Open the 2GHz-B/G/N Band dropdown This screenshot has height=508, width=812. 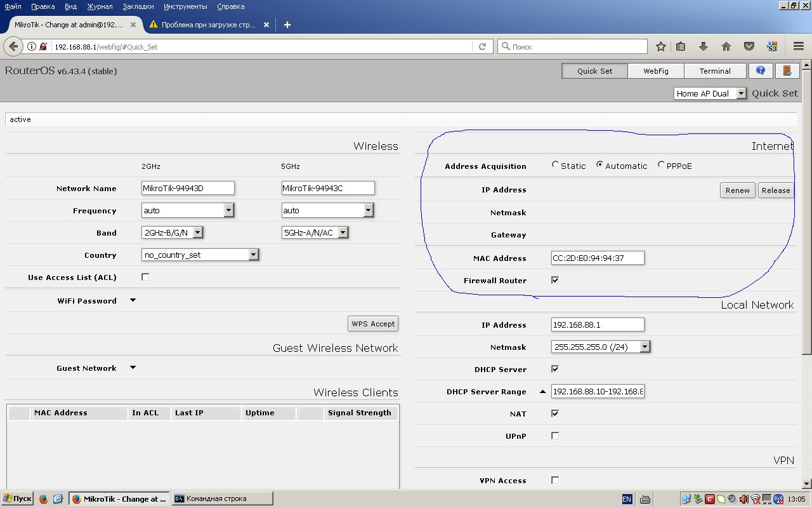click(172, 232)
